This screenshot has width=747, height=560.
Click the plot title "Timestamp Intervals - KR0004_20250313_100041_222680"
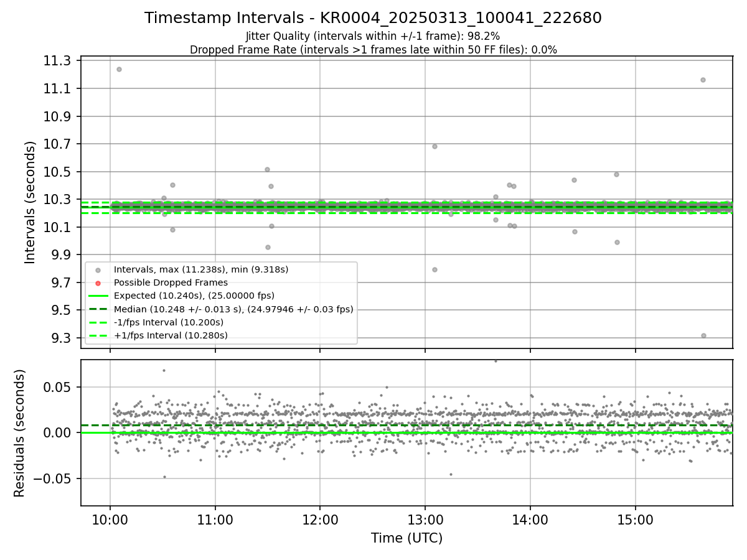point(373,18)
